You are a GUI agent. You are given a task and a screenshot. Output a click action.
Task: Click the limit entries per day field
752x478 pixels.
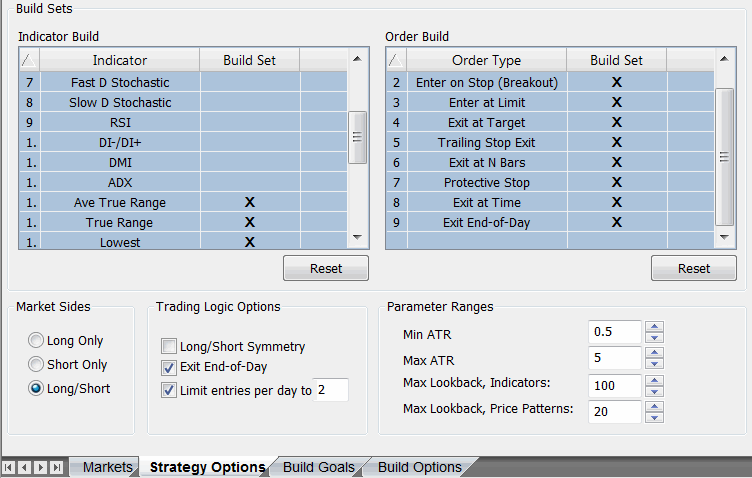click(x=331, y=389)
